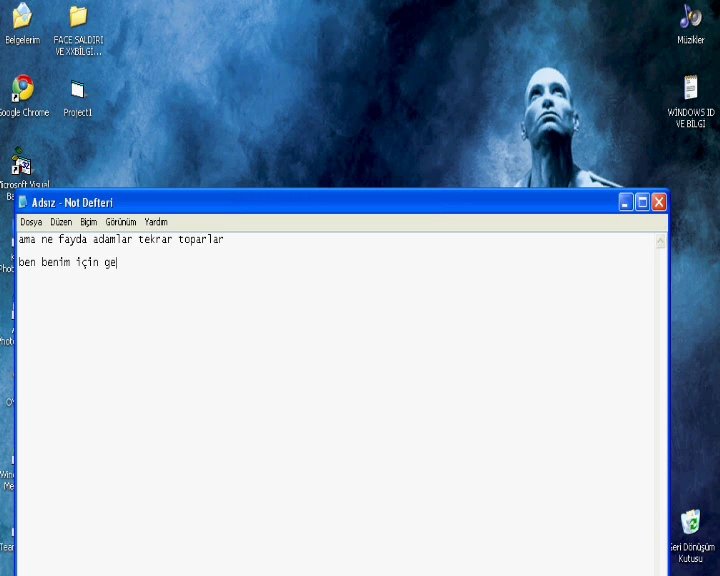Image resolution: width=720 pixels, height=576 pixels.
Task: Open the WINDOWS ID VE BİLGİ text file
Action: [690, 88]
